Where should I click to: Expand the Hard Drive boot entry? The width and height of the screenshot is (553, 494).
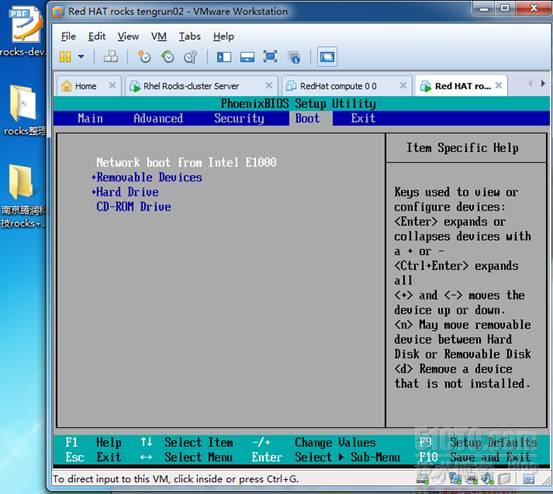(x=125, y=192)
